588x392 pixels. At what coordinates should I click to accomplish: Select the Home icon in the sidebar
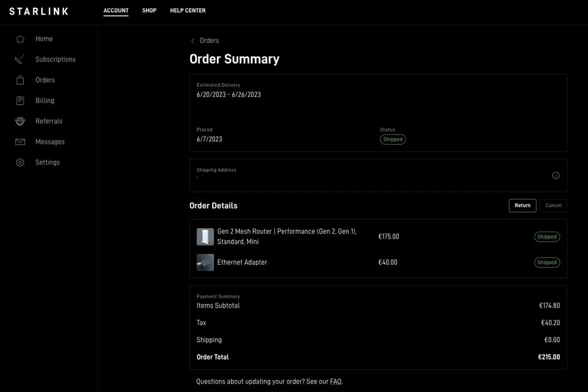click(20, 38)
